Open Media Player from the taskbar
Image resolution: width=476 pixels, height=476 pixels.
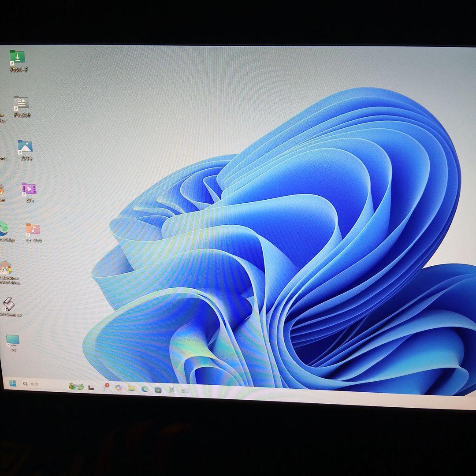(158, 389)
